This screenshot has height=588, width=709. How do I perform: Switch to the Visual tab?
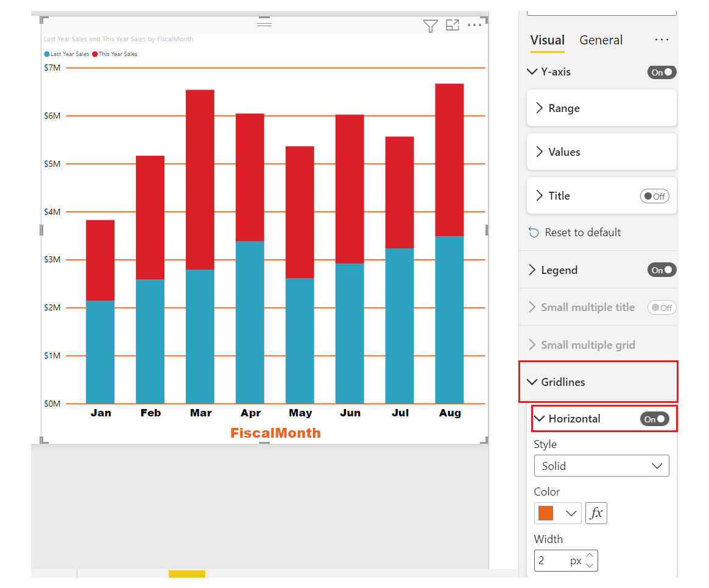pos(547,40)
